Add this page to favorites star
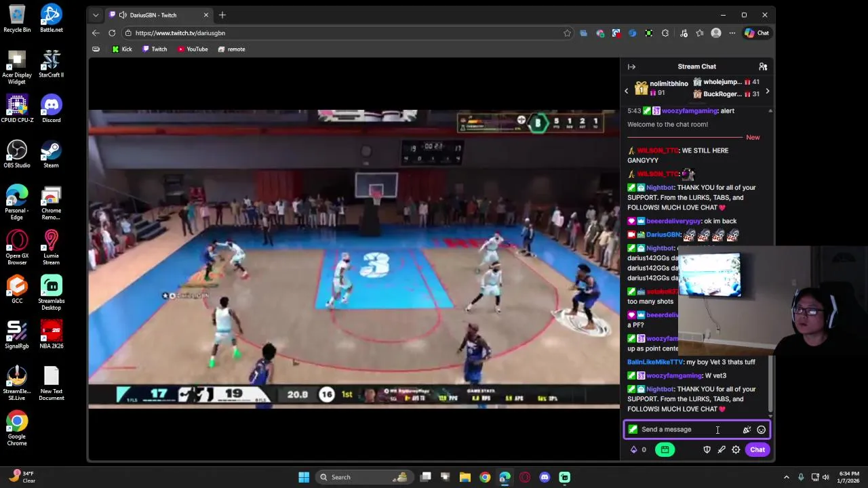This screenshot has height=488, width=868. (x=567, y=33)
